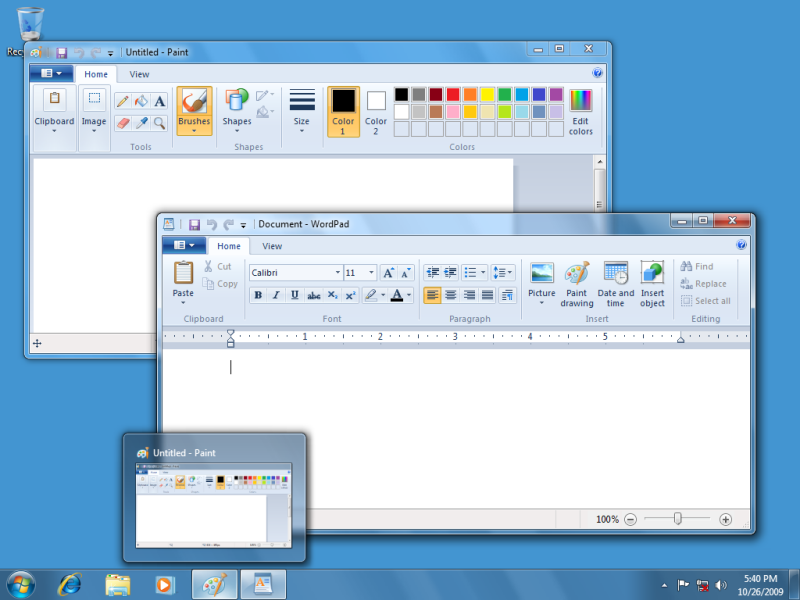The width and height of the screenshot is (800, 600).
Task: Enable Underline formatting in WordPad
Action: (x=294, y=295)
